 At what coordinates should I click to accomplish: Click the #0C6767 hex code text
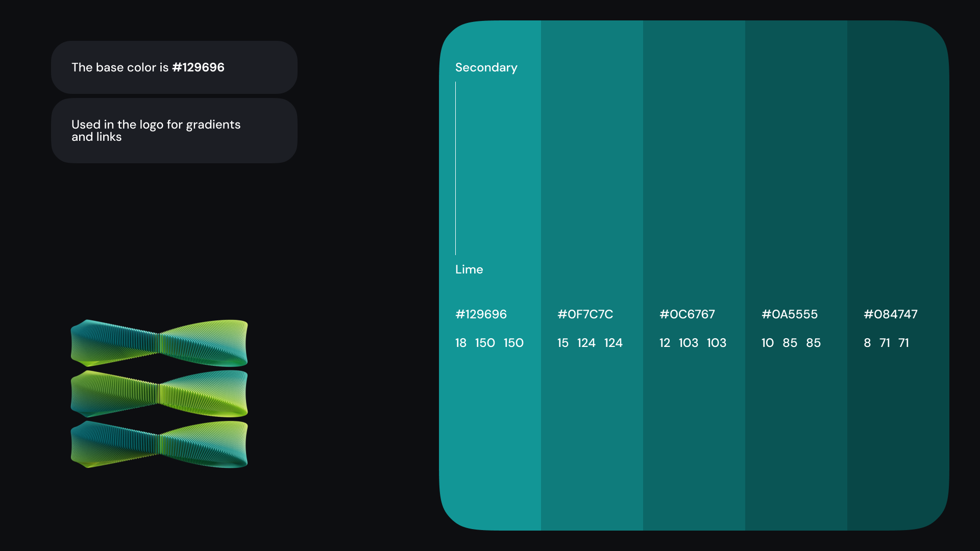point(687,314)
